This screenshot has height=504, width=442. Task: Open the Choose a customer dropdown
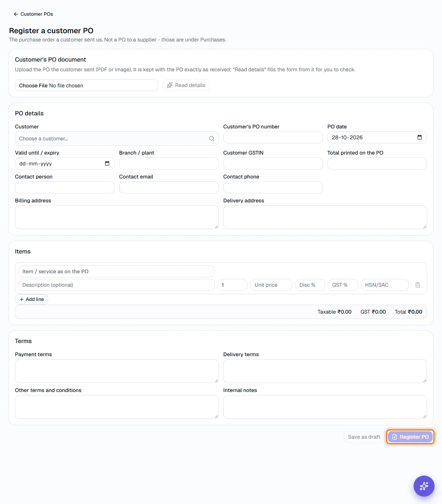pyautogui.click(x=116, y=139)
